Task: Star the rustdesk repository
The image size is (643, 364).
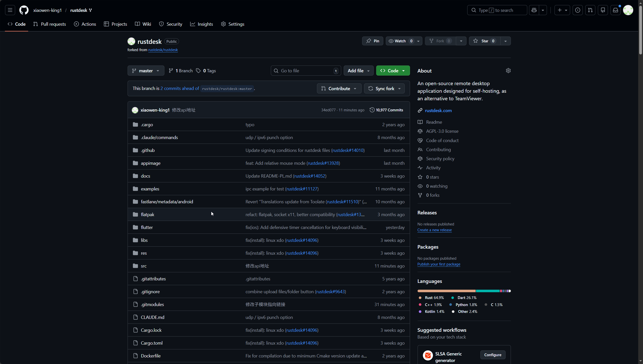Action: 484,41
